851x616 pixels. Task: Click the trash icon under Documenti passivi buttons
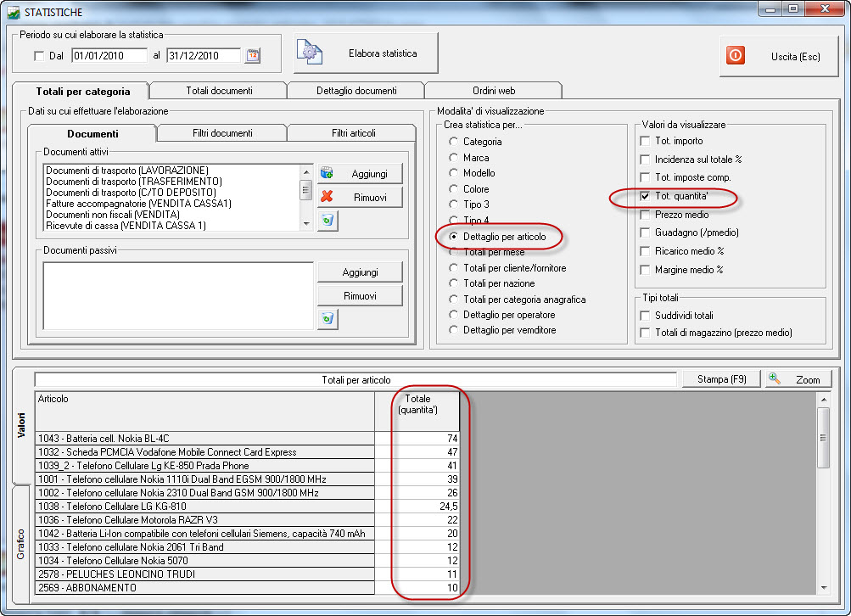[x=328, y=318]
